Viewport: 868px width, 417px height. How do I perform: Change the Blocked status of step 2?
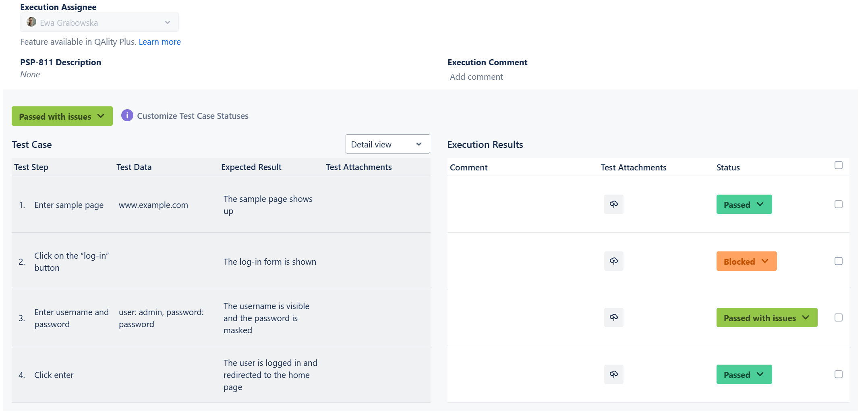click(746, 261)
